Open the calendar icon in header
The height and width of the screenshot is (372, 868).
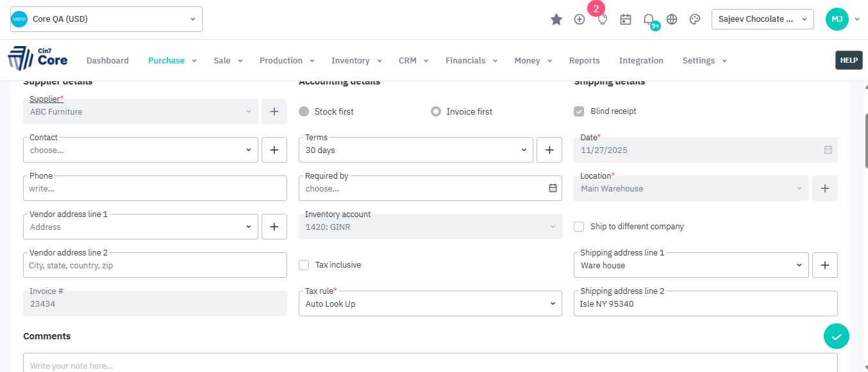[x=626, y=19]
